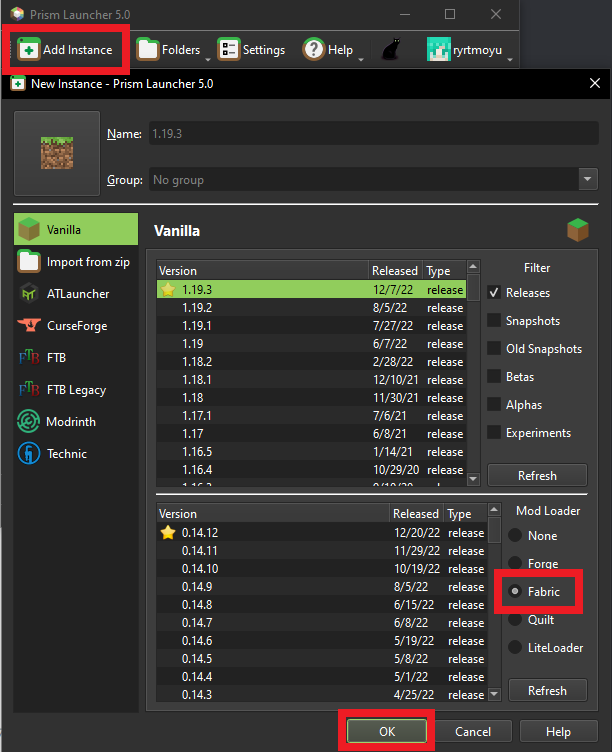Select Fabric loader version 0.14.9
Viewport: 612px width, 752px height.
click(x=322, y=587)
